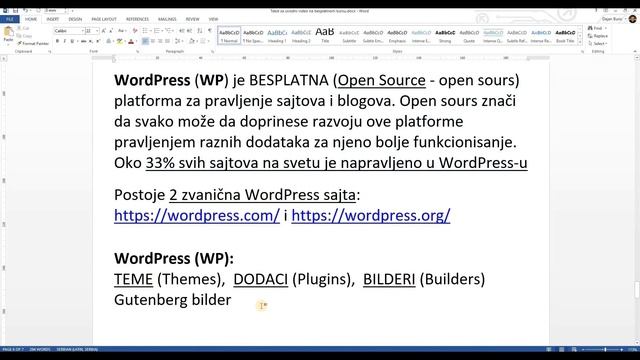Click after 'Gutenberg bilder' text
Image resolution: width=640 pixels, height=360 pixels.
[x=232, y=300]
